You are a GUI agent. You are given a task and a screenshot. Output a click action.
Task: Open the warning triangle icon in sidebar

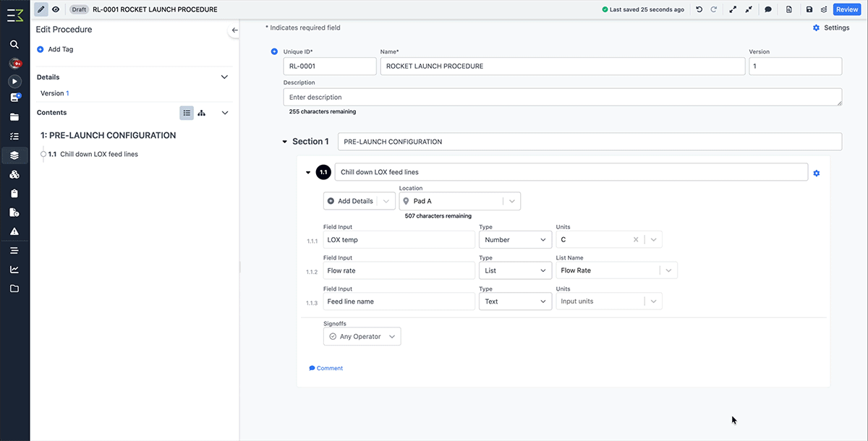[14, 231]
